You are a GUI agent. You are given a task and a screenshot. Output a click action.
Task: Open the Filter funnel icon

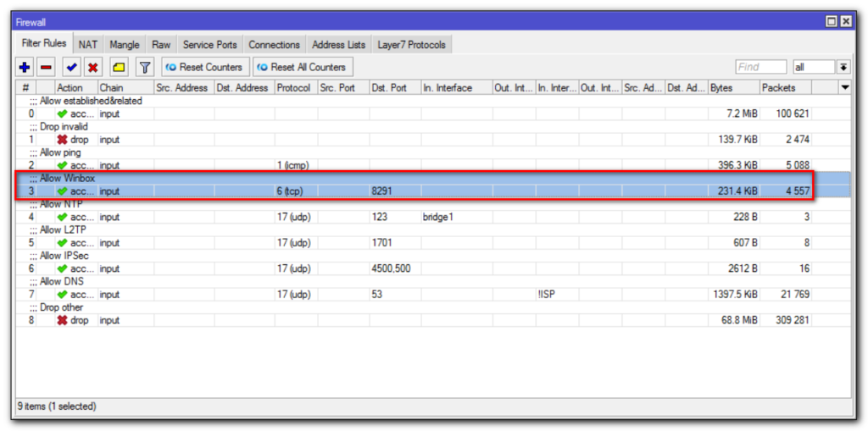pyautogui.click(x=145, y=67)
